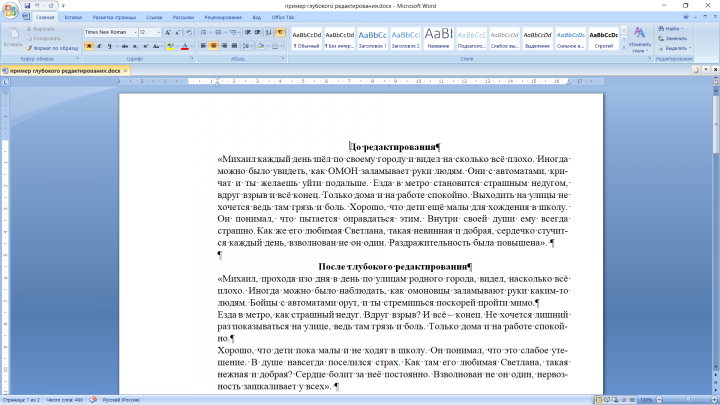Toggle superscript formatting
This screenshot has width=720, height=405.
click(145, 46)
